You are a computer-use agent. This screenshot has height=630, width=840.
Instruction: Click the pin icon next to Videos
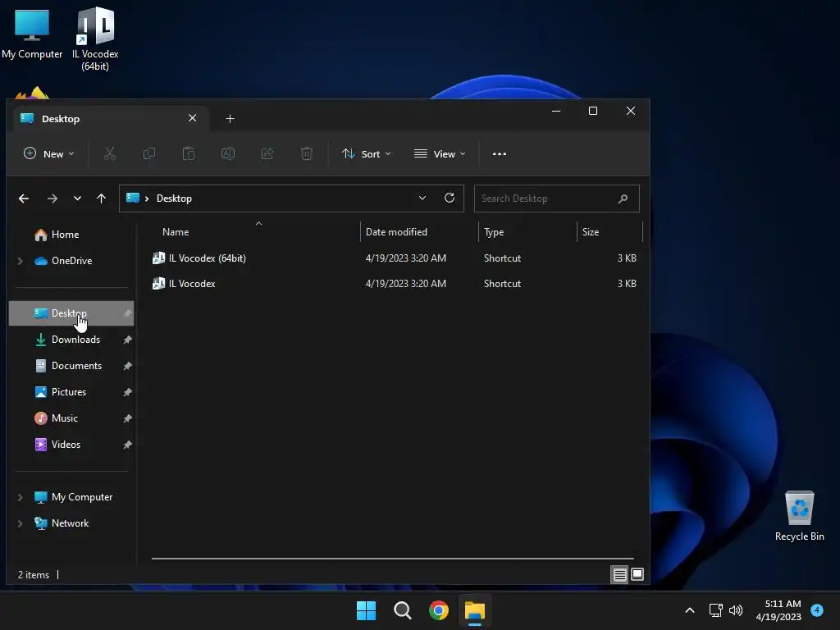(x=127, y=445)
